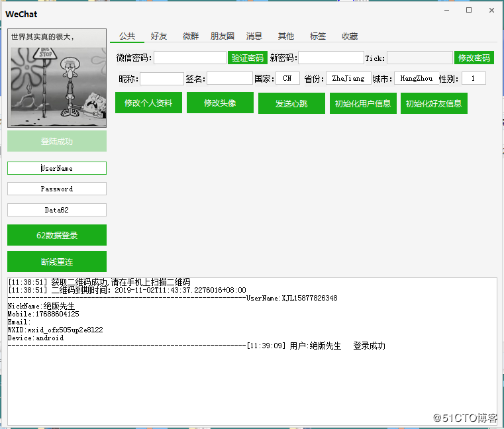The height and width of the screenshot is (429, 504).
Task: Click the 断线重连 button
Action: (x=57, y=262)
